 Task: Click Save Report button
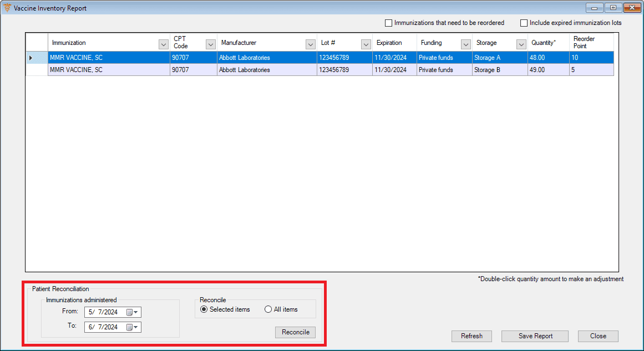pyautogui.click(x=535, y=336)
